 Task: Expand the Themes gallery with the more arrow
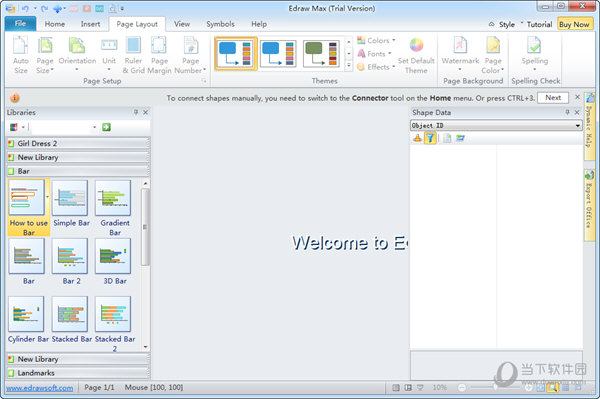click(x=349, y=66)
